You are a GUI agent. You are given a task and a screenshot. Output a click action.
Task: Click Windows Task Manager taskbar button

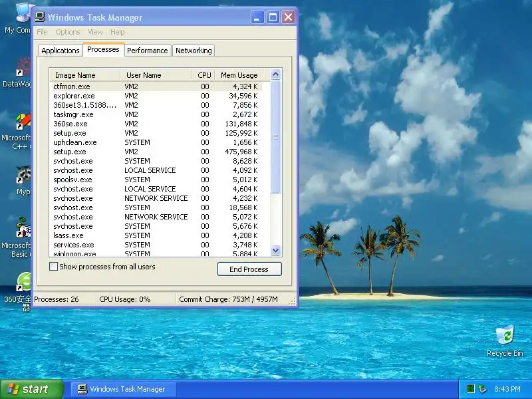(x=124, y=389)
